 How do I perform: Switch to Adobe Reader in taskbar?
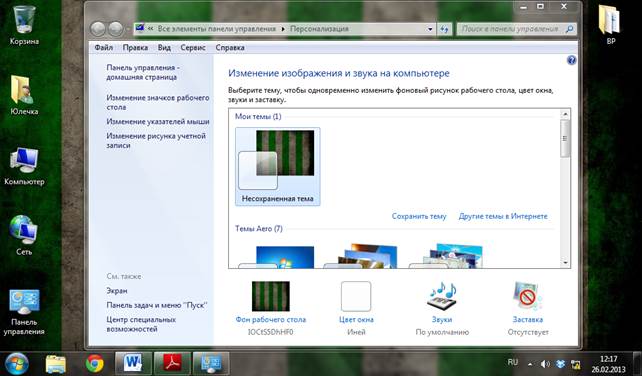click(172, 363)
